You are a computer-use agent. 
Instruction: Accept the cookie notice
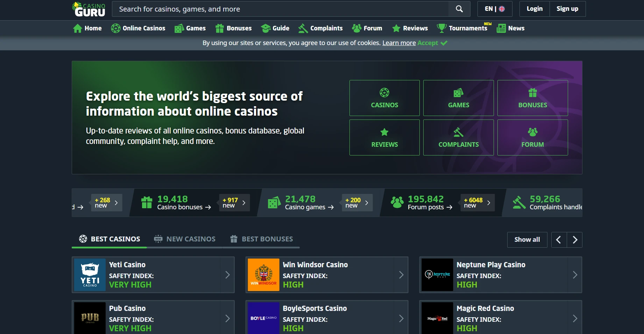[432, 43]
